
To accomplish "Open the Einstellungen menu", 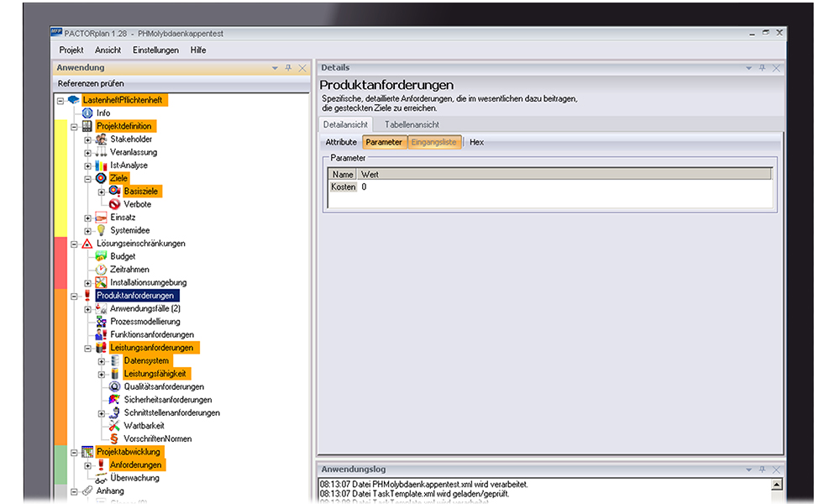I will coord(155,50).
